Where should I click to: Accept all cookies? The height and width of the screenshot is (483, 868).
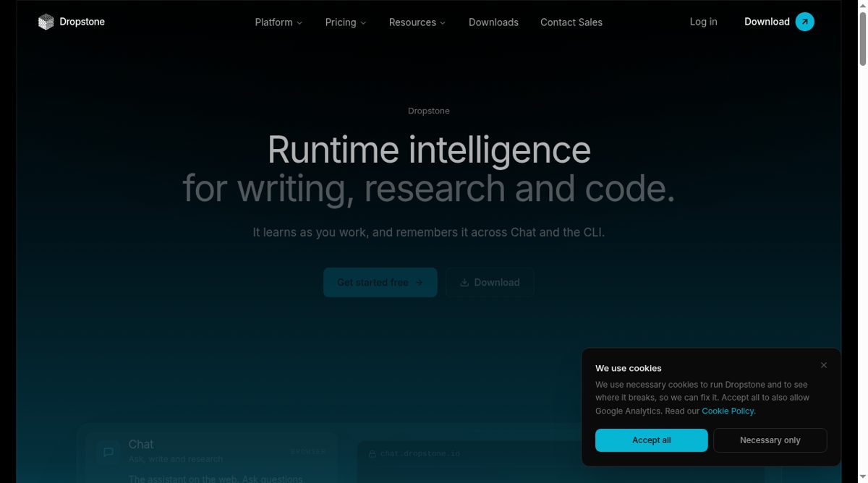(x=652, y=440)
